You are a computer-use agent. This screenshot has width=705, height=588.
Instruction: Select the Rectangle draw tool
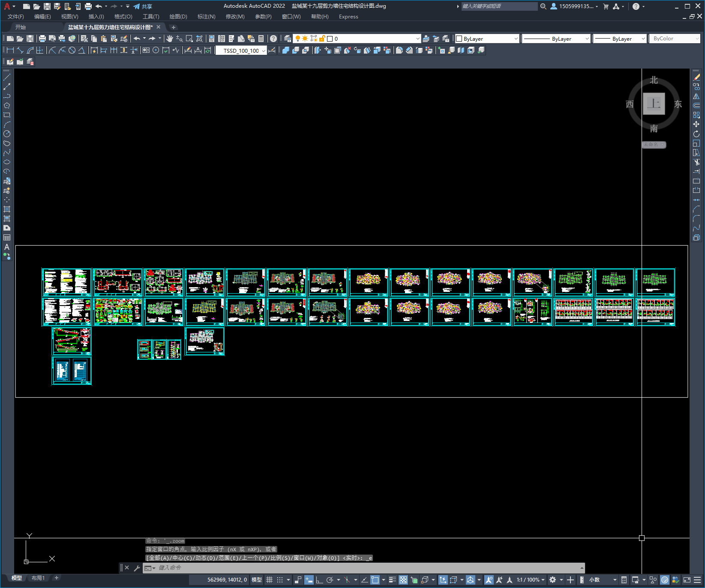pyautogui.click(x=7, y=115)
